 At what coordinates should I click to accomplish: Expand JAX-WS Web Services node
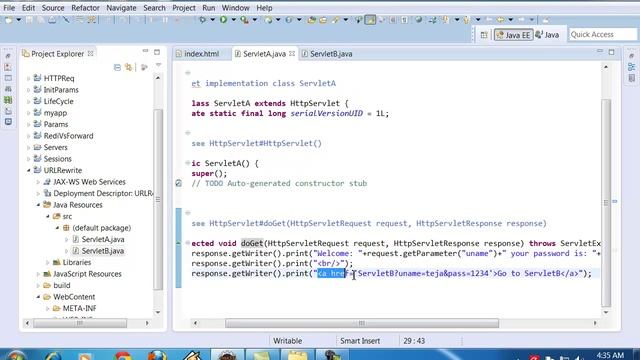point(38,182)
